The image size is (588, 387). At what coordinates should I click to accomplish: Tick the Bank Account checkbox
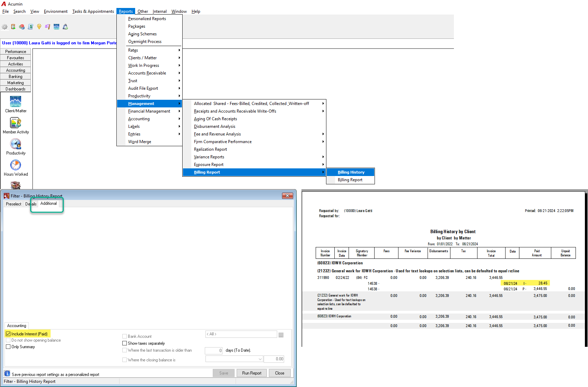coord(124,336)
